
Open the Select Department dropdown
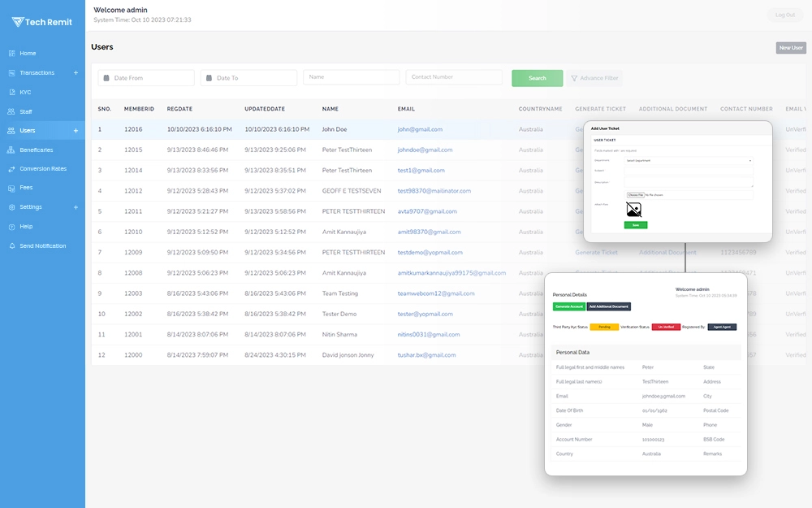(689, 161)
